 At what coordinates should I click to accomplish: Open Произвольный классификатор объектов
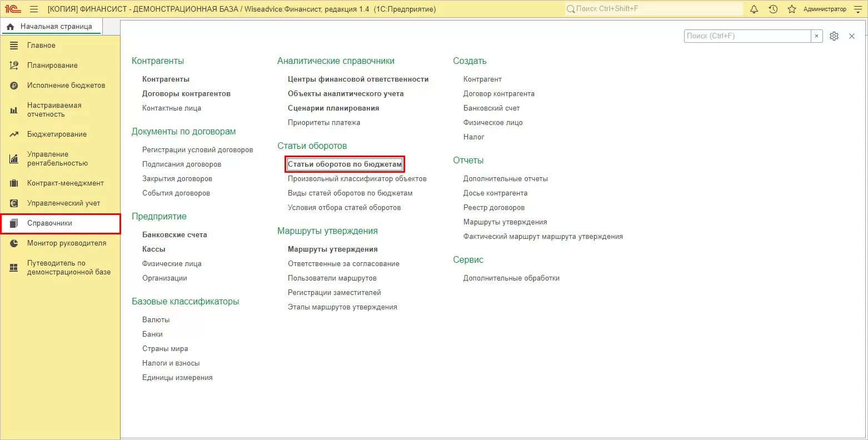(x=357, y=179)
